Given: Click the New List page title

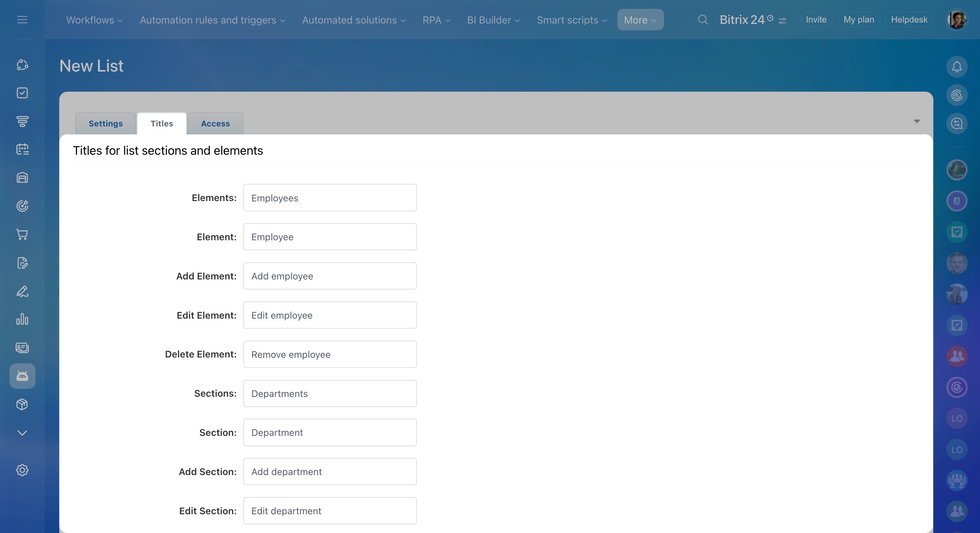Looking at the screenshot, I should (x=91, y=66).
